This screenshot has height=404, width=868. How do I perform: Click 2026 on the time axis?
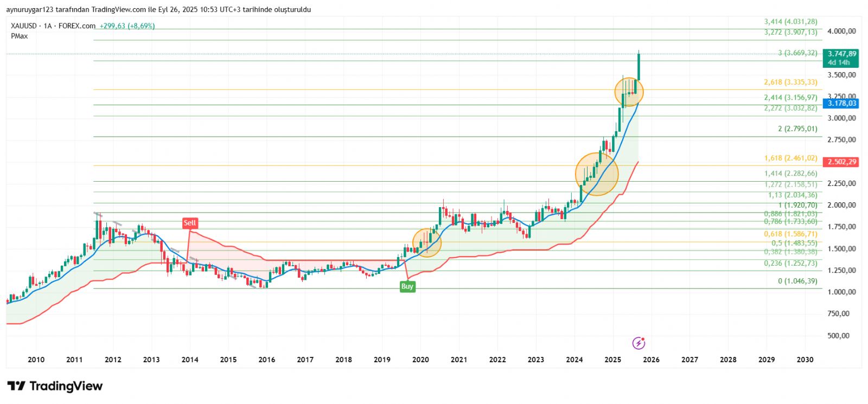[651, 360]
